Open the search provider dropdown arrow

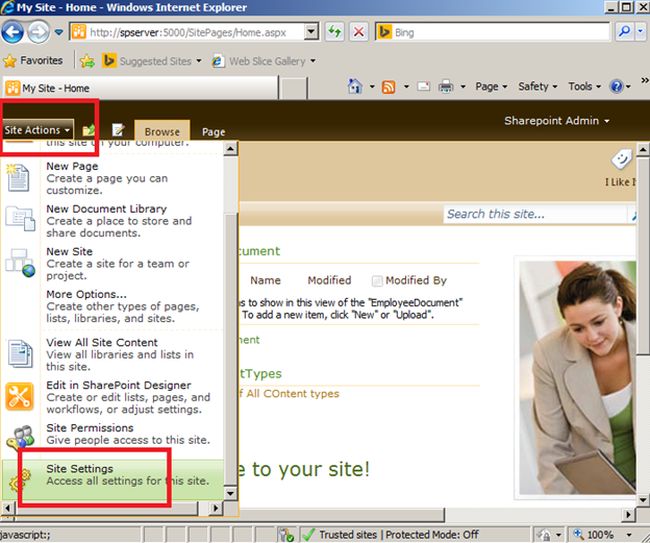coord(641,32)
